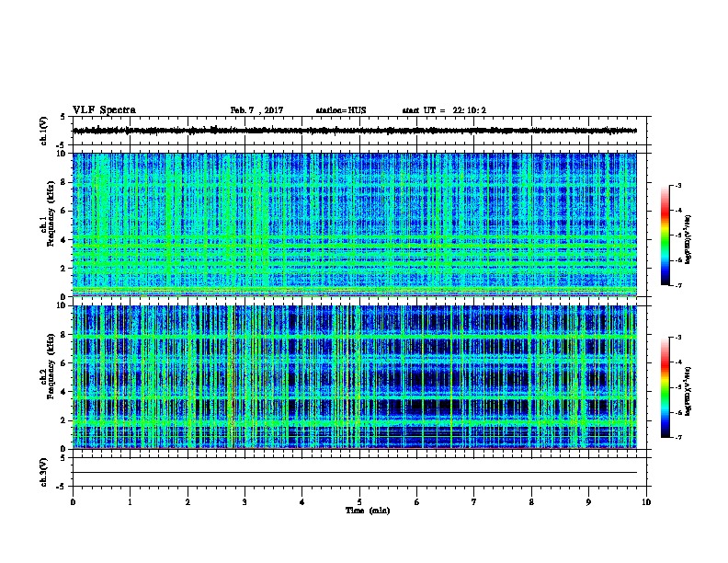This screenshot has height=563, width=728.
Task: Click the ch.2 spectrogram panel
Action: (x=355, y=377)
